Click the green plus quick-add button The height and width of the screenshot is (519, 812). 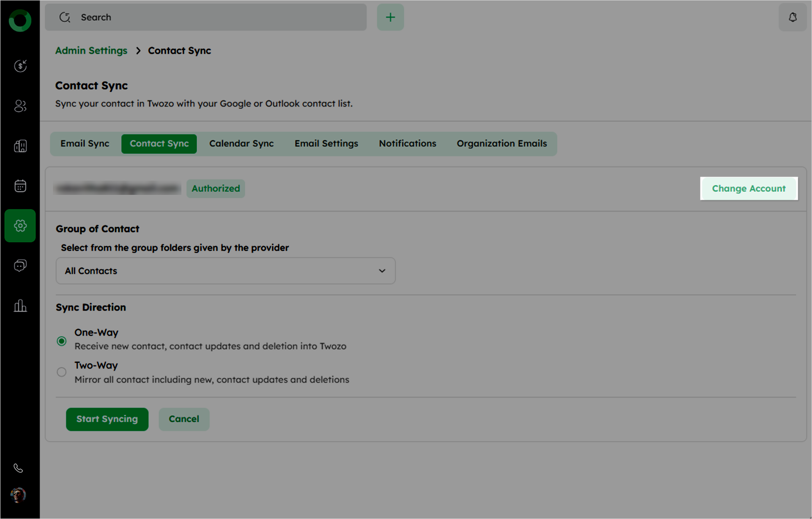pyautogui.click(x=390, y=17)
